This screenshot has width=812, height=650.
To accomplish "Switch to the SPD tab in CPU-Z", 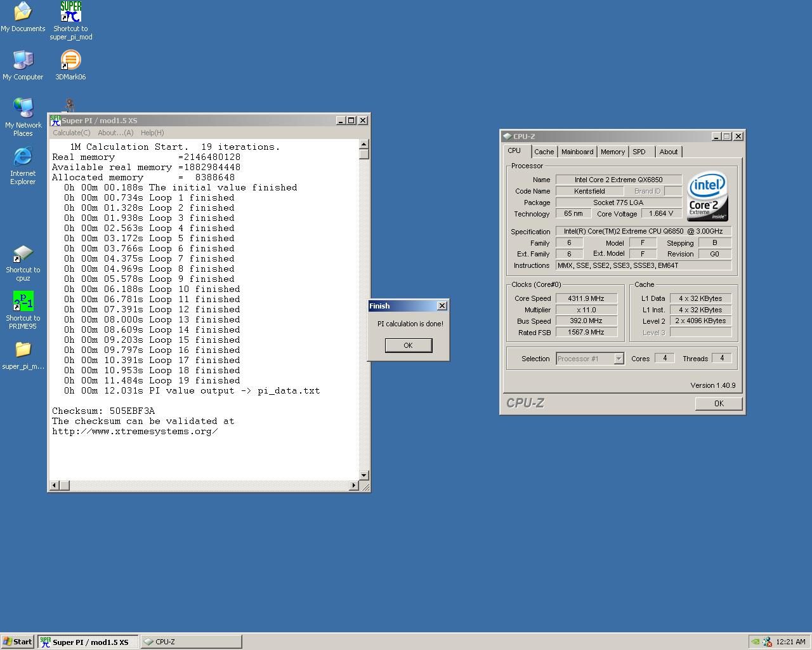I will [639, 152].
